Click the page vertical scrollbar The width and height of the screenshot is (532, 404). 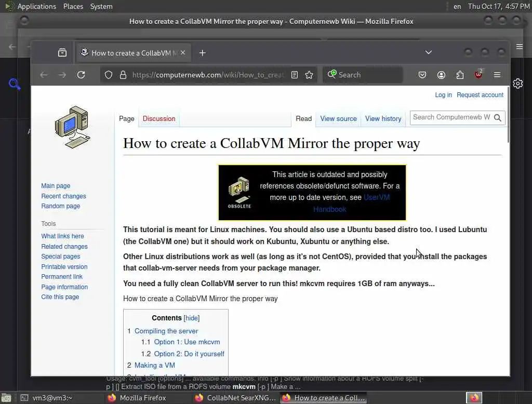[x=508, y=115]
